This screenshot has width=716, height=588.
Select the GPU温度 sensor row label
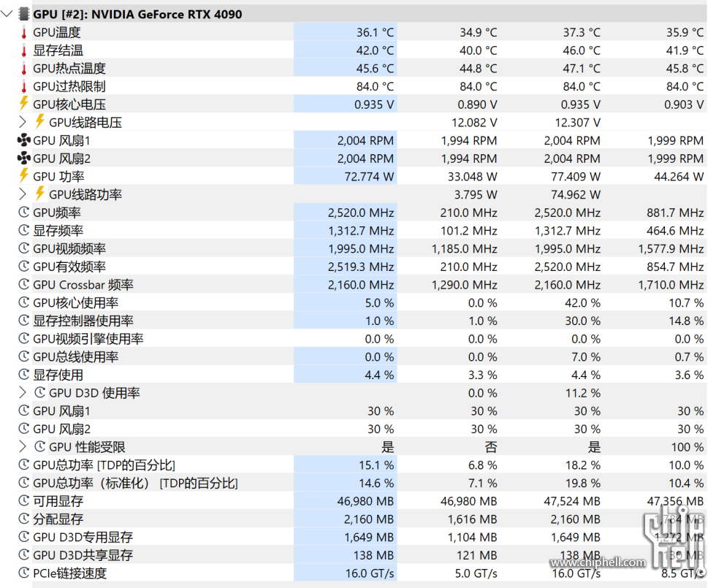[57, 32]
